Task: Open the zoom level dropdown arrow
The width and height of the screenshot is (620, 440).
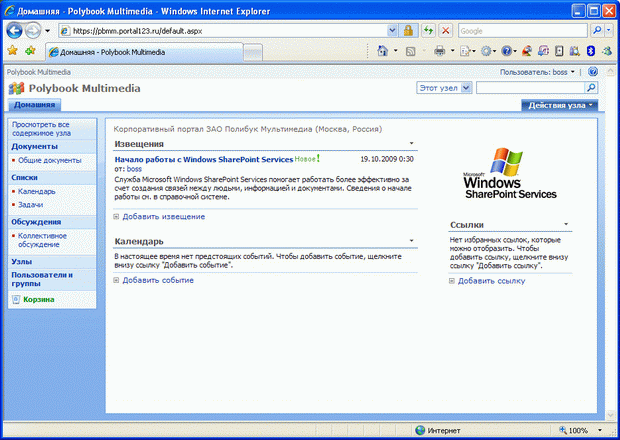Action: (600, 430)
